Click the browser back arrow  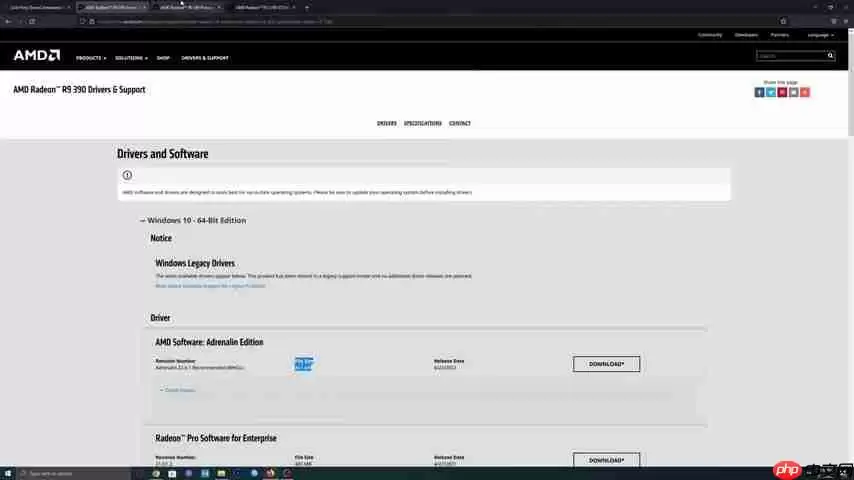[8, 21]
